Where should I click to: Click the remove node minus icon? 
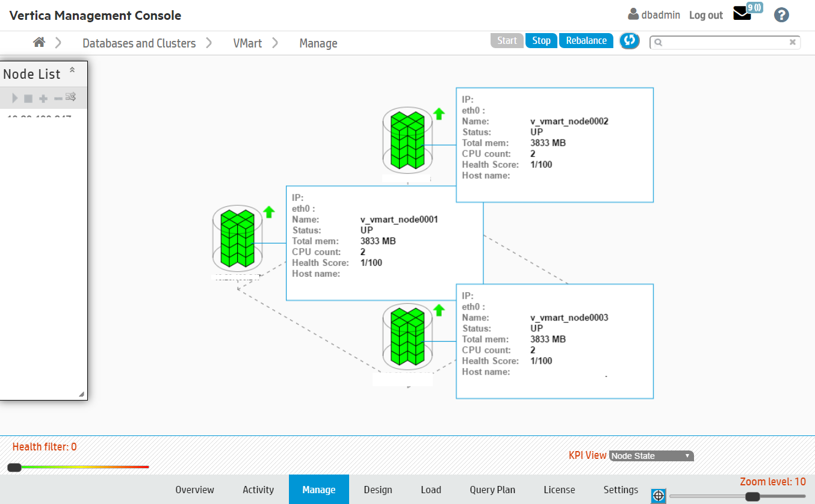pyautogui.click(x=58, y=98)
